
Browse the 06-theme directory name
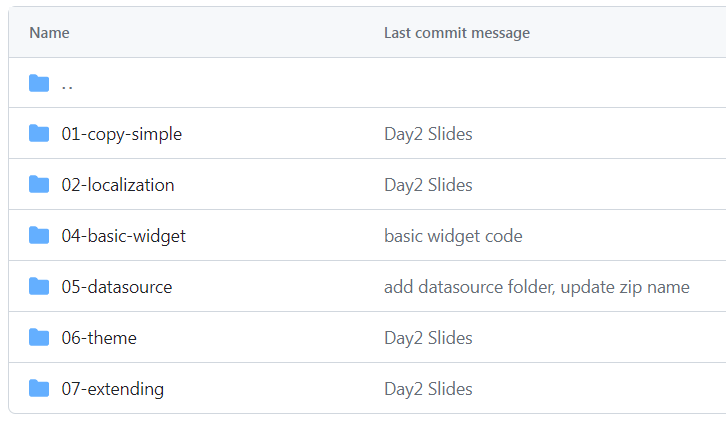tap(99, 338)
